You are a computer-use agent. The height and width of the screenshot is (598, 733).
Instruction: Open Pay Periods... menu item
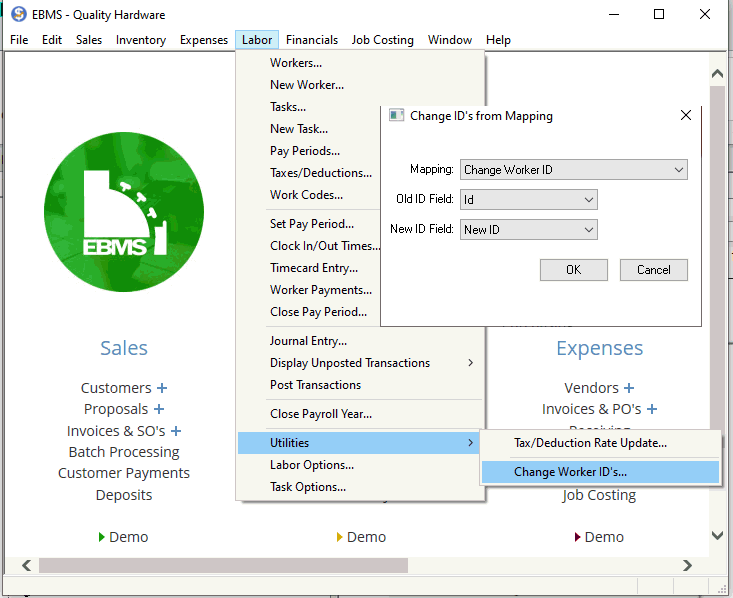[x=305, y=151]
